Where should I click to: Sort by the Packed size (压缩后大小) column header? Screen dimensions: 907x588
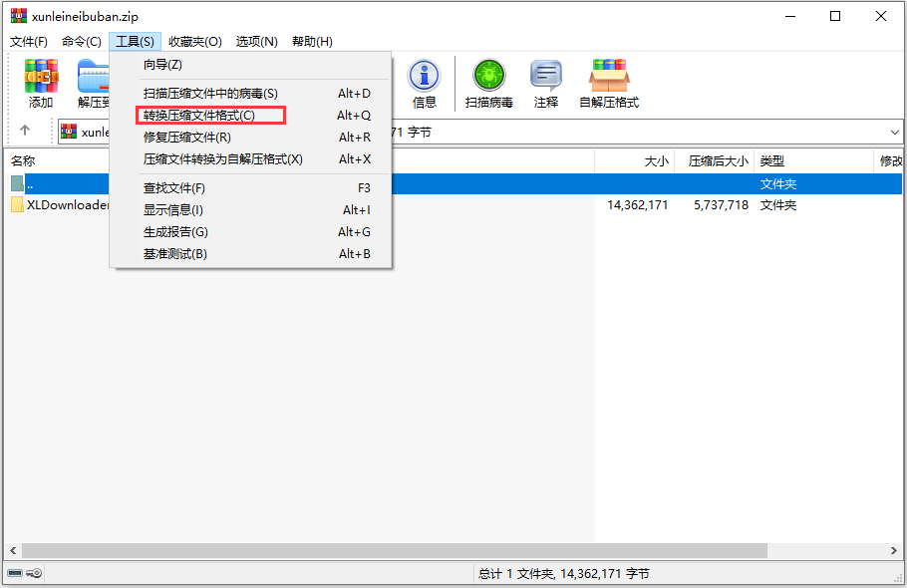(x=715, y=160)
